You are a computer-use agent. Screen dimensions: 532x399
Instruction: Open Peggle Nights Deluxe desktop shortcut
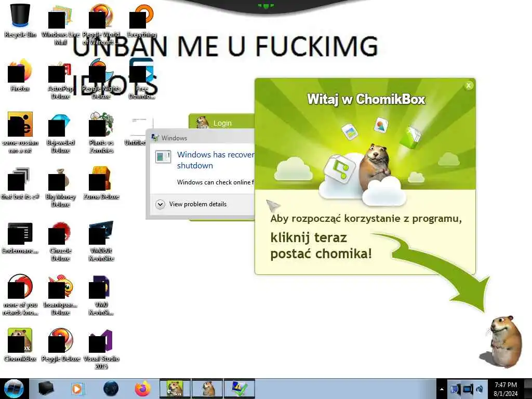[101, 79]
